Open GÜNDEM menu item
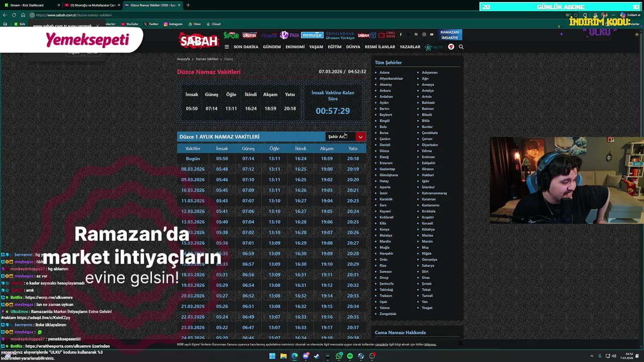 272,47
